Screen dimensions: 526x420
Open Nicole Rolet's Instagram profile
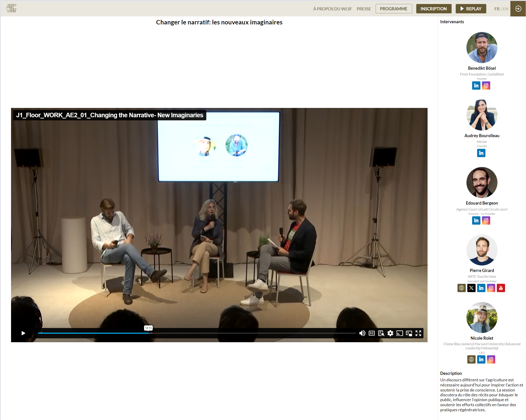pyautogui.click(x=491, y=359)
